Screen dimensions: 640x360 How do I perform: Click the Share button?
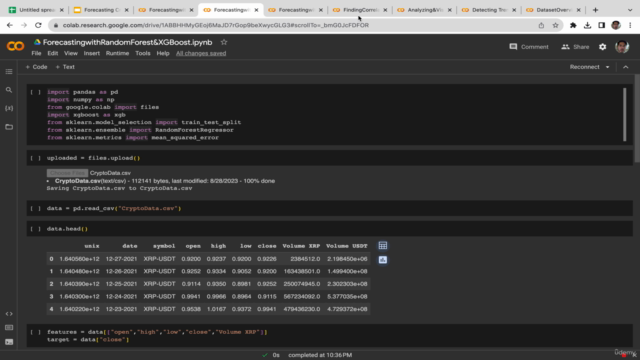tap(575, 47)
